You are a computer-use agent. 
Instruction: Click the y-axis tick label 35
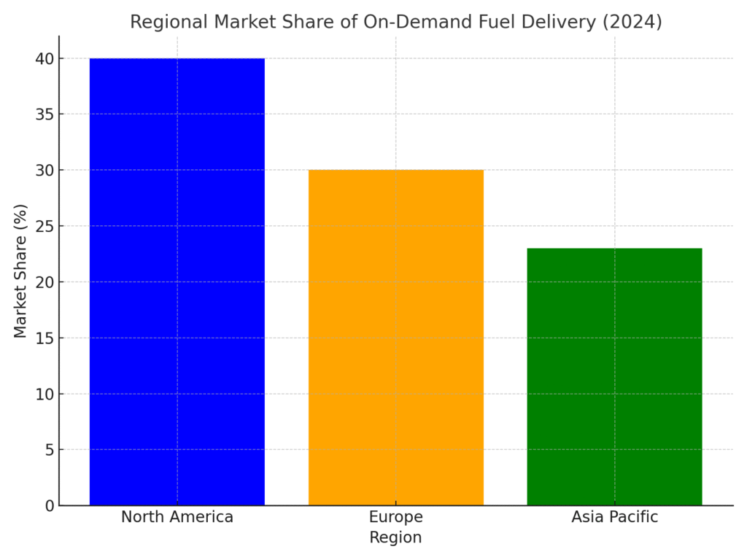point(45,114)
